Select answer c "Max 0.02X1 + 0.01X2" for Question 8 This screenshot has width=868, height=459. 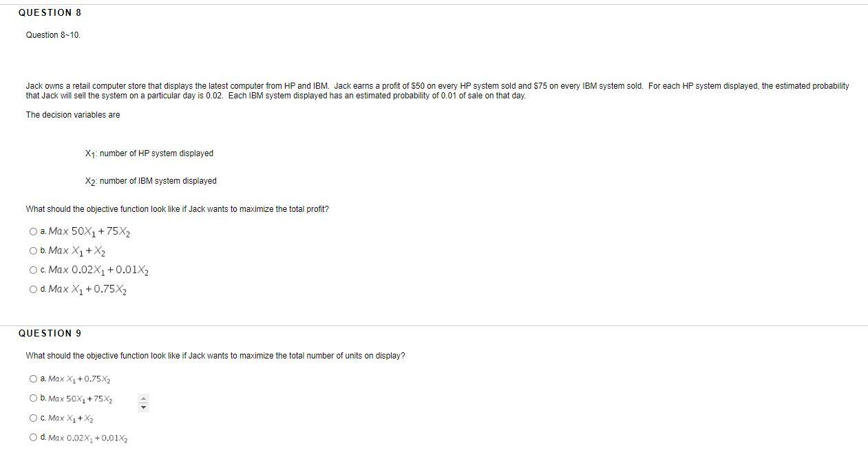pyautogui.click(x=32, y=269)
